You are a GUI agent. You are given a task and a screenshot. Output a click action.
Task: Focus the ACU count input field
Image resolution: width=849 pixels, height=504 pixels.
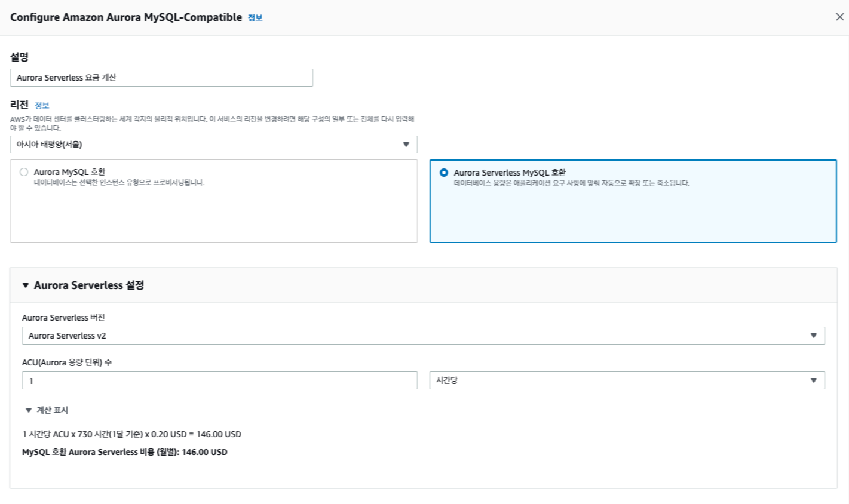point(219,380)
